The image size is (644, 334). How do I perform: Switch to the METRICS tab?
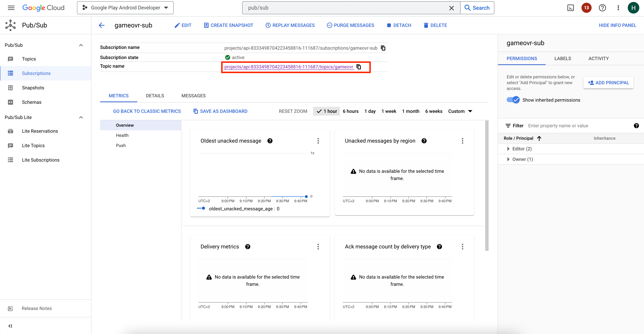tap(119, 96)
